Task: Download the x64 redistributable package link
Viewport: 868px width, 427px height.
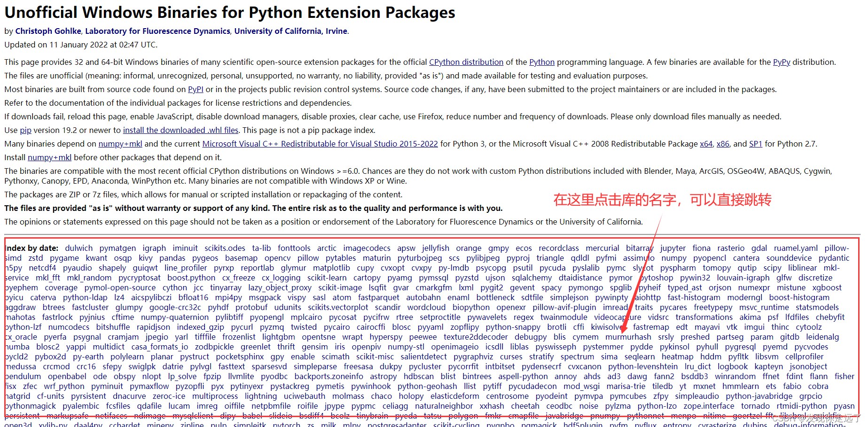Action: [x=706, y=144]
